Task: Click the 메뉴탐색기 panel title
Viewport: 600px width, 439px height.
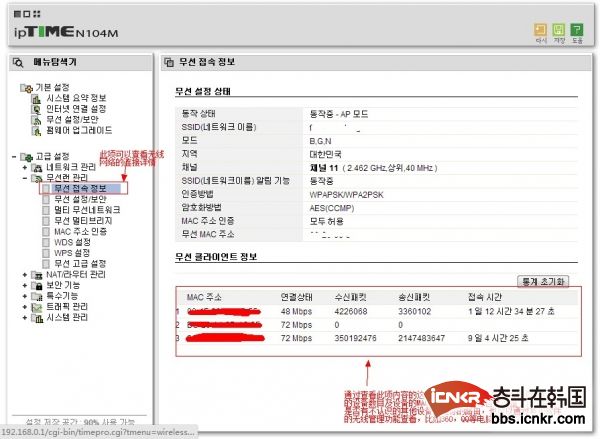Action: pyautogui.click(x=55, y=62)
